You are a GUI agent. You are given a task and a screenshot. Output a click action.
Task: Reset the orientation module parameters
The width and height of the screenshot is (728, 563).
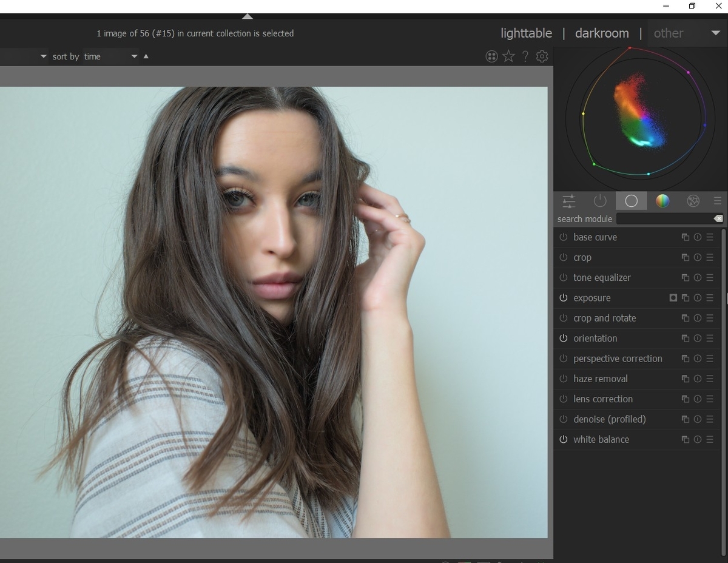click(698, 339)
